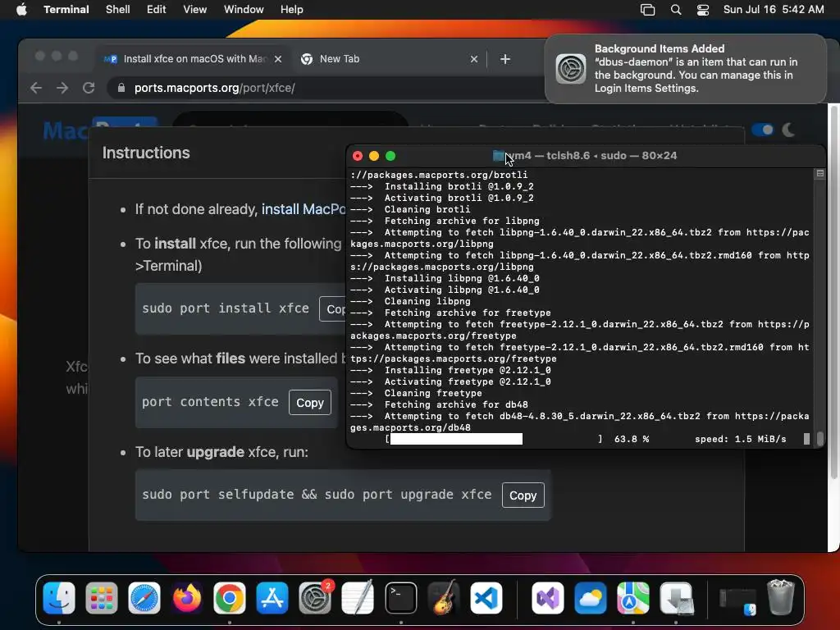This screenshot has height=630, width=840.
Task: Click the Terminal title bar text
Action: click(x=592, y=155)
